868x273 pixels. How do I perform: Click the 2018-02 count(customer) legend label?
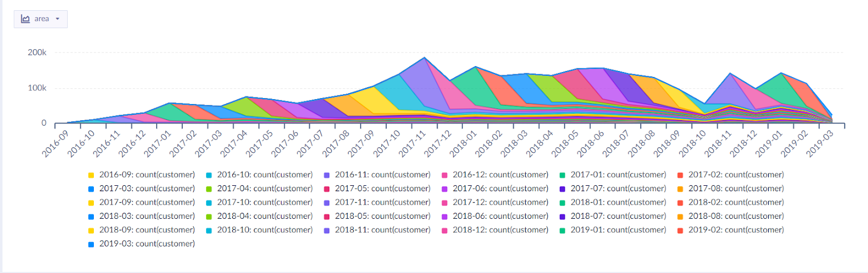(x=736, y=203)
